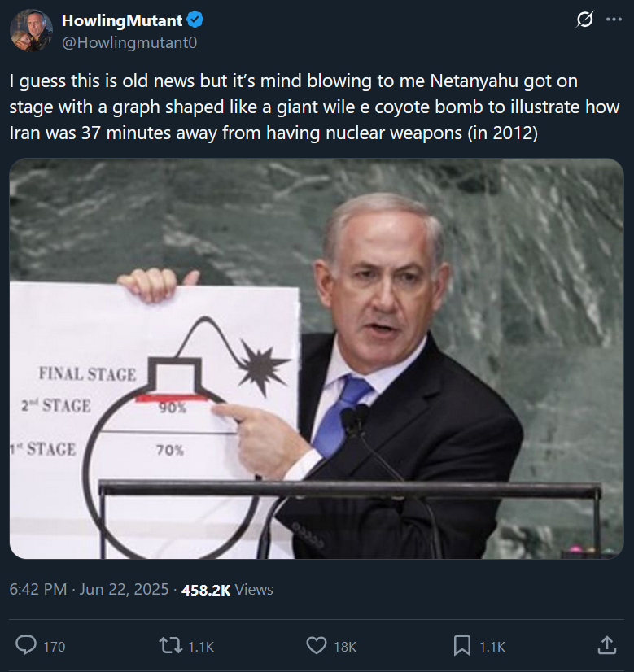Image resolution: width=634 pixels, height=672 pixels.
Task: Click the reply speech bubble icon
Action: pos(26,645)
